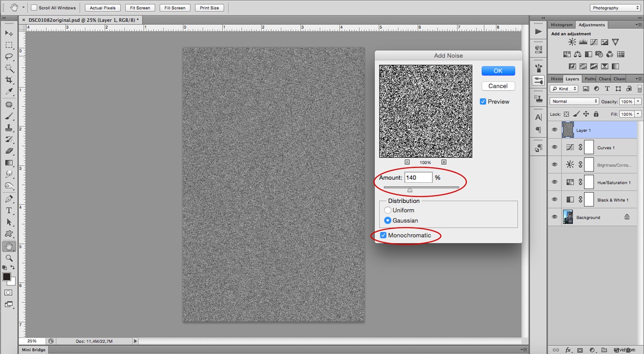The image size is (644, 354).
Task: Switch to the Histogram tab
Action: (561, 24)
